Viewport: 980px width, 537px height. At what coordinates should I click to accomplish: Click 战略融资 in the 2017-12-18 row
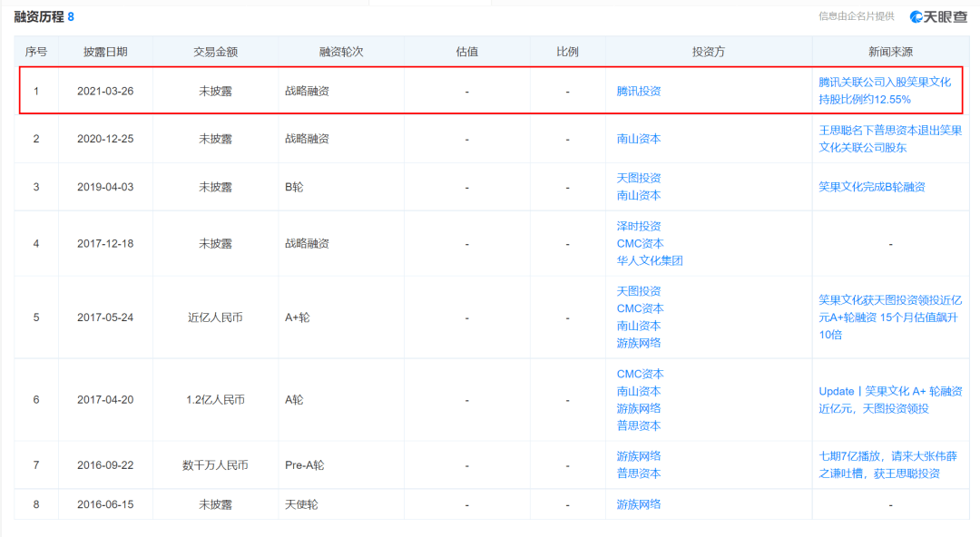coord(307,244)
